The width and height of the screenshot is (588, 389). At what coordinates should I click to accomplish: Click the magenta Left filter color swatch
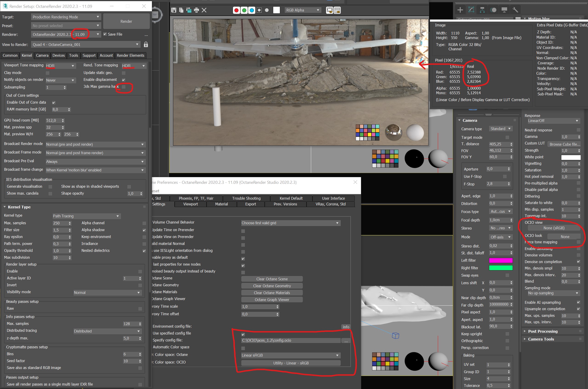pyautogui.click(x=500, y=260)
